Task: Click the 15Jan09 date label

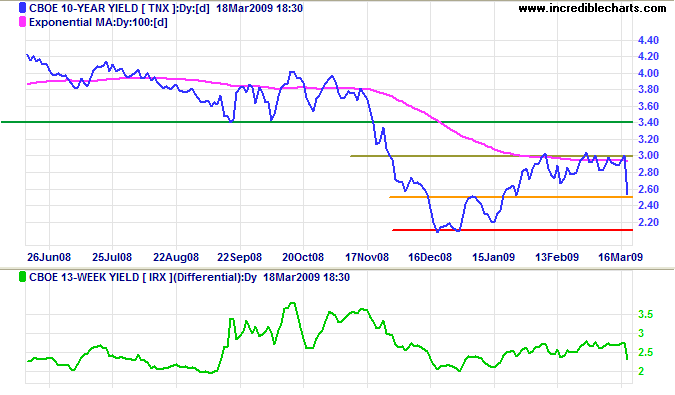Action: 493,257
